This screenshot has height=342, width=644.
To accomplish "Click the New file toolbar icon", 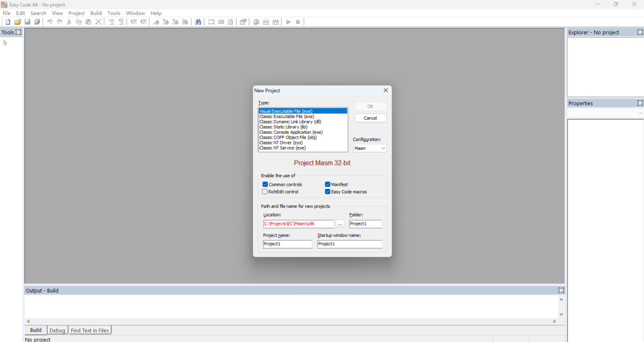I will tap(8, 22).
